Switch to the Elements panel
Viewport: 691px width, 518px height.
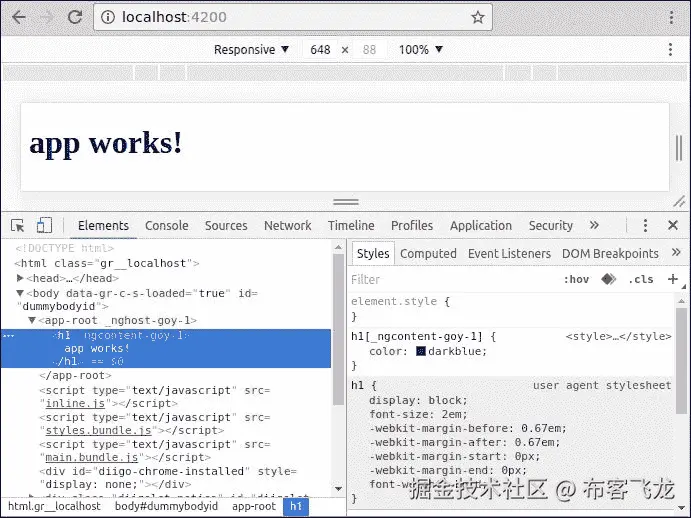point(103,225)
